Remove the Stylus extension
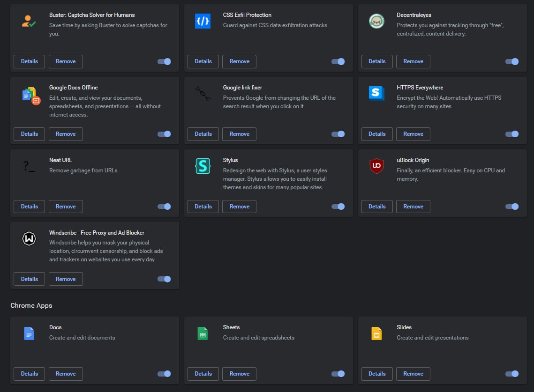534x392 pixels. pos(240,207)
